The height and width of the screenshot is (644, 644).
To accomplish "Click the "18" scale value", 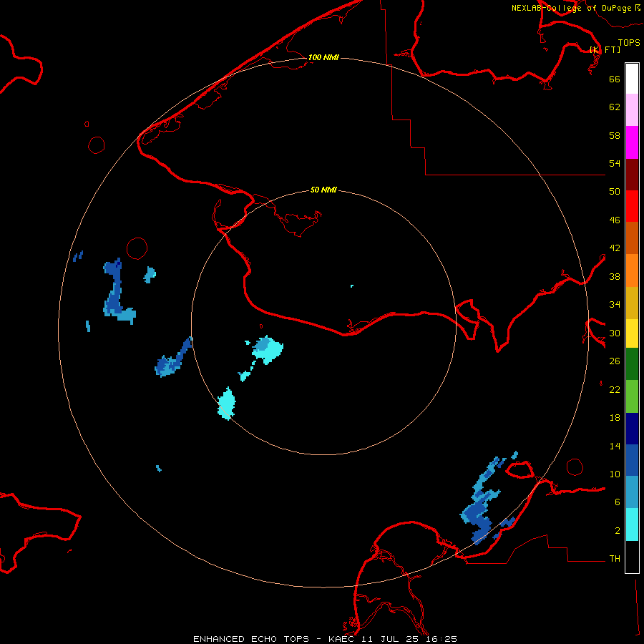I will [x=615, y=418].
